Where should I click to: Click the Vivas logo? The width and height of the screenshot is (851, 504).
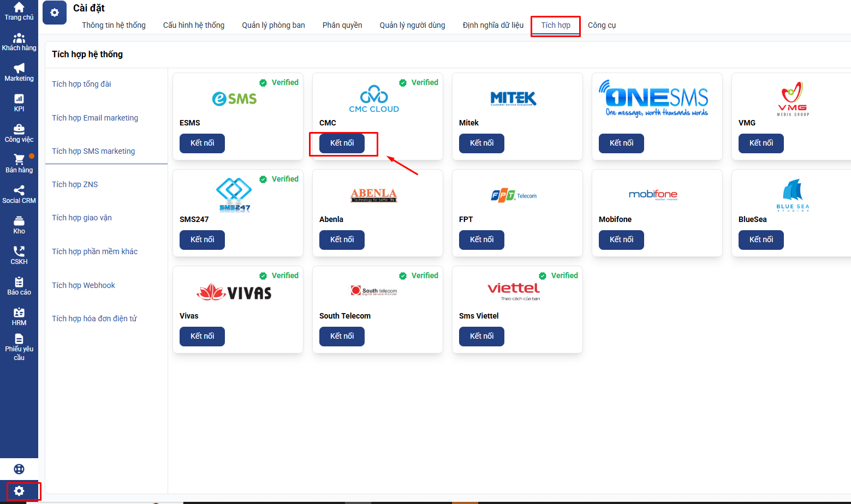(x=235, y=292)
